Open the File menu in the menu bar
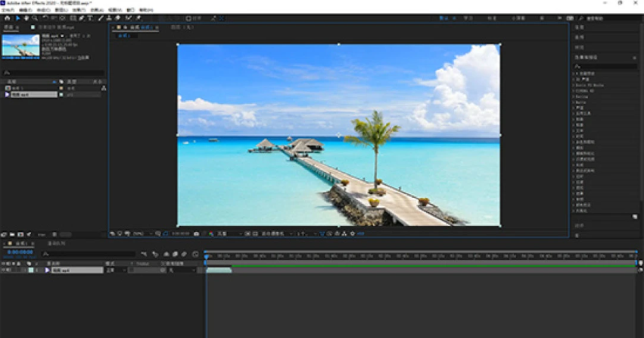 [7, 10]
